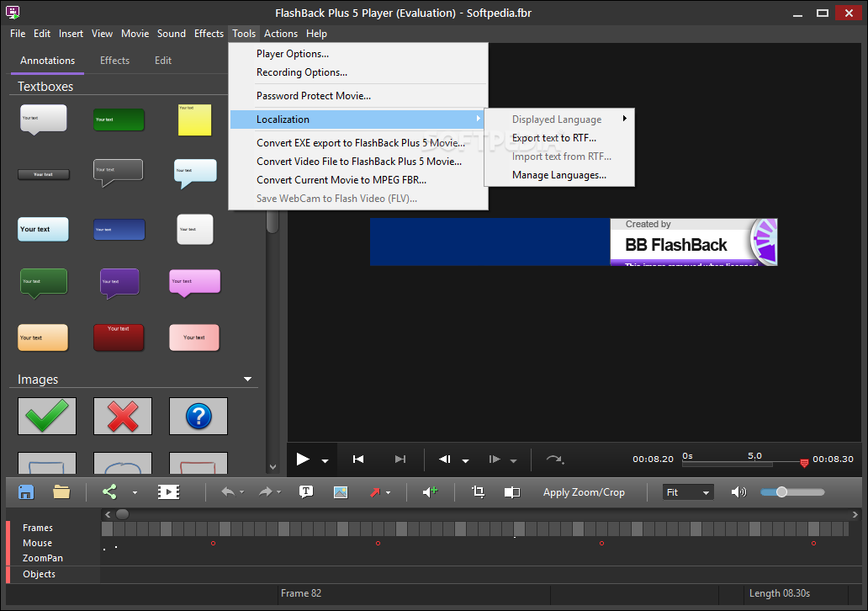This screenshot has width=868, height=611.
Task: Click annotations panel scroll down arrow
Action: click(x=273, y=467)
